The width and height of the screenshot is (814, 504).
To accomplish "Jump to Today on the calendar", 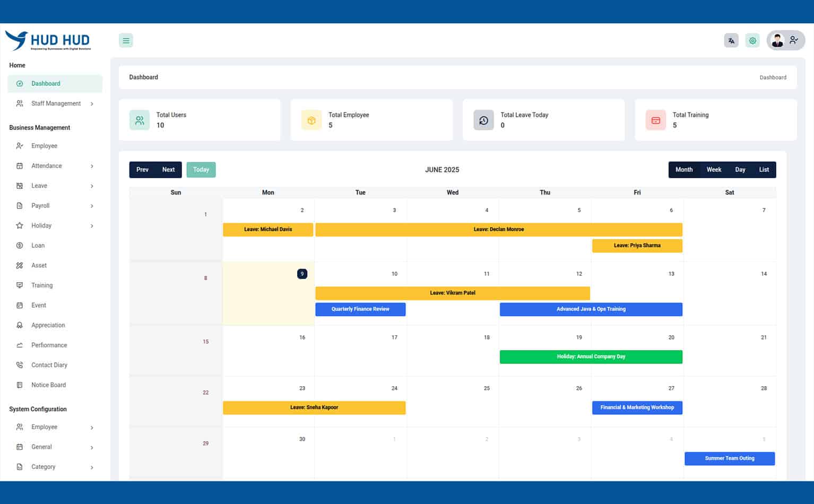I will [x=201, y=170].
